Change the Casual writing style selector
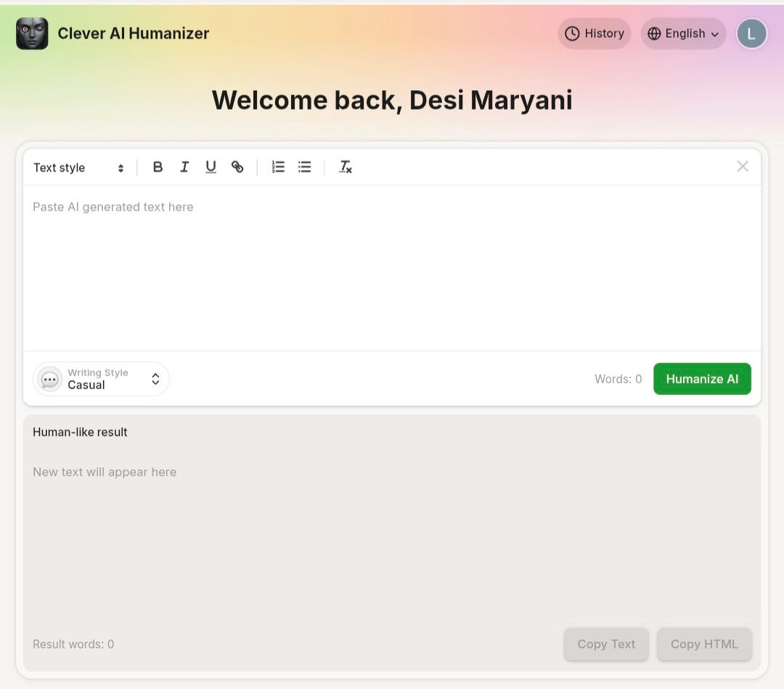Image resolution: width=784 pixels, height=689 pixels. (x=101, y=379)
